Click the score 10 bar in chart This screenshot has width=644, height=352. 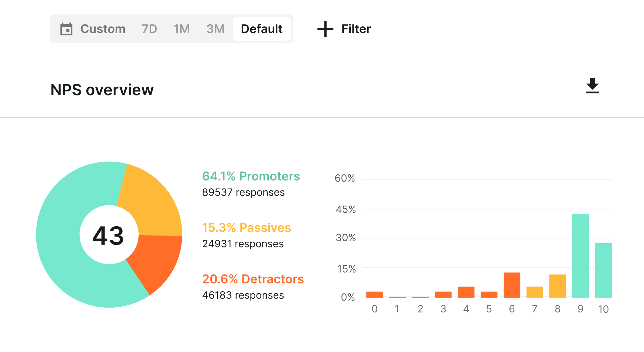click(x=603, y=270)
